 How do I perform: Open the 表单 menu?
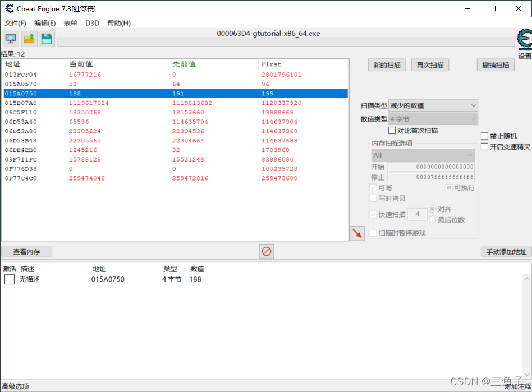click(70, 23)
